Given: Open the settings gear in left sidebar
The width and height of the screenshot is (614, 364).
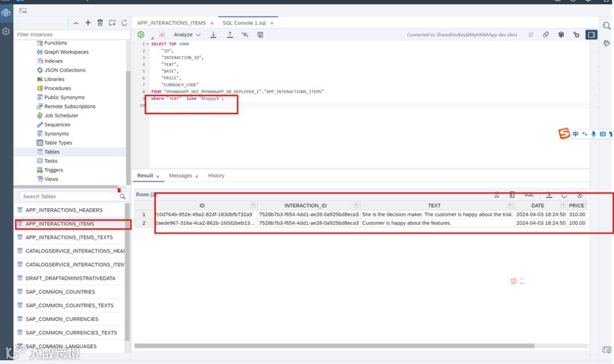Looking at the screenshot, I should pos(6,31).
